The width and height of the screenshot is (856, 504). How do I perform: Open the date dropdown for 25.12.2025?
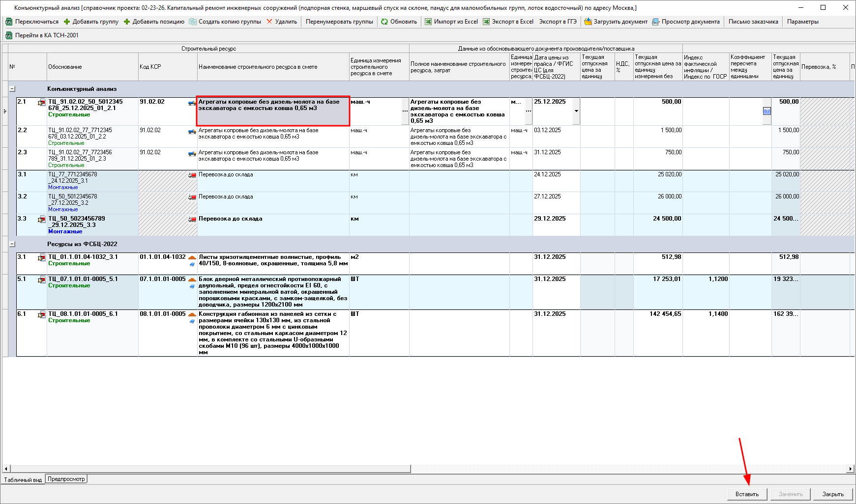point(576,111)
